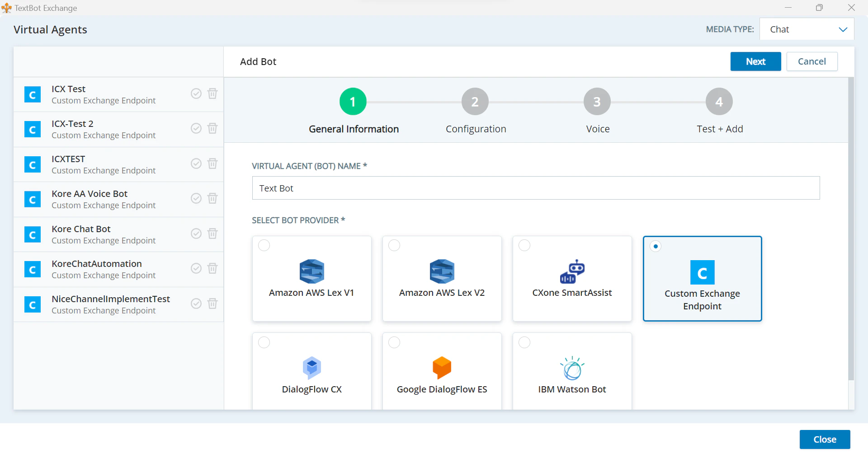Click the TextBot Exchange logo in title bar

click(6, 8)
